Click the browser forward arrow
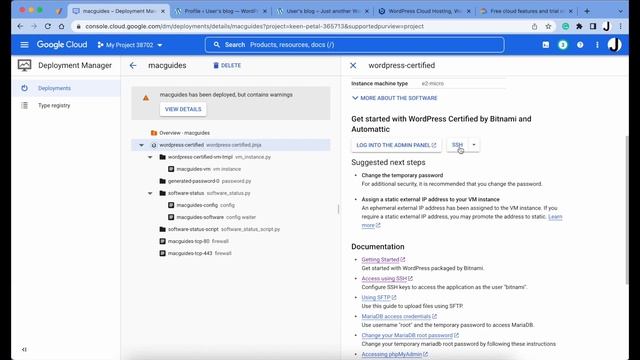This screenshot has width=640, height=360. (x=34, y=26)
